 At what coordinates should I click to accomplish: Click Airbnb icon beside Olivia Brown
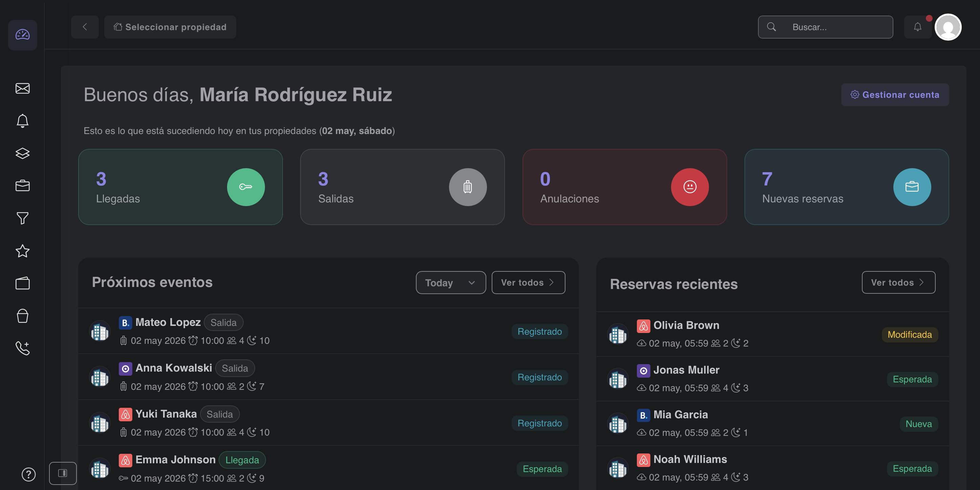point(643,326)
